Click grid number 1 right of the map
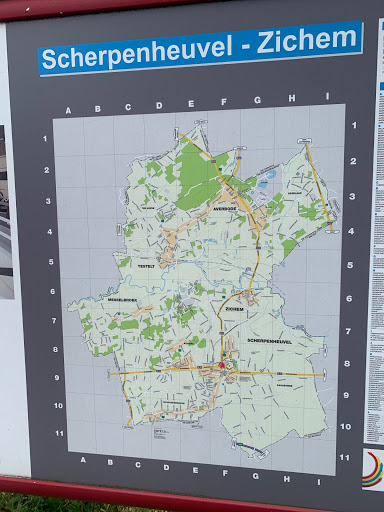The height and width of the screenshot is (512, 384). tap(354, 125)
